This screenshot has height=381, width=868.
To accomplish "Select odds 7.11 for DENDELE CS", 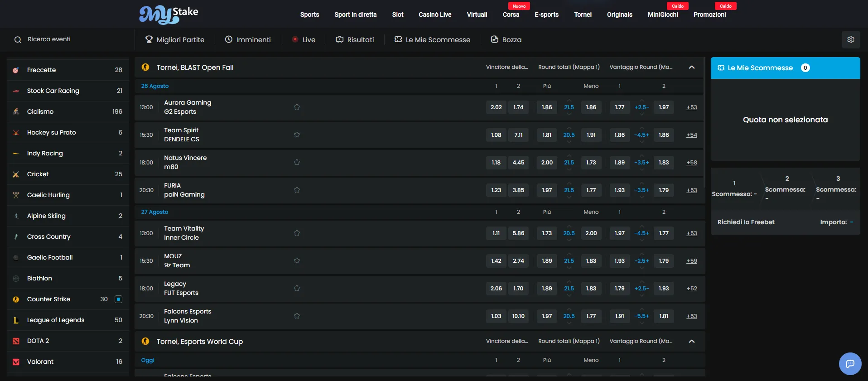I will click(518, 135).
